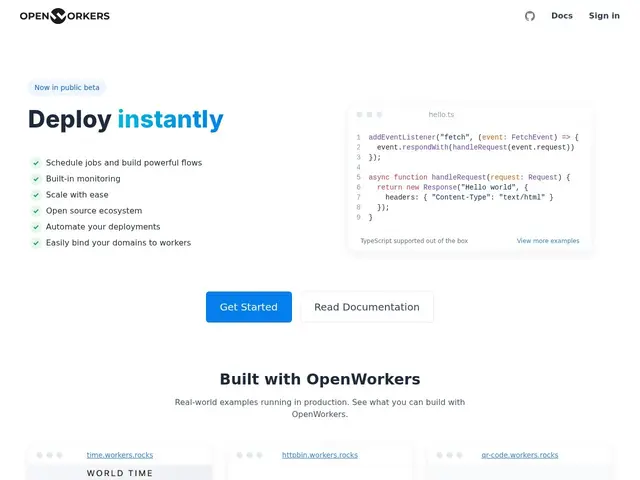
Task: Click checkmark beside Schedule jobs feature
Action: pos(36,163)
